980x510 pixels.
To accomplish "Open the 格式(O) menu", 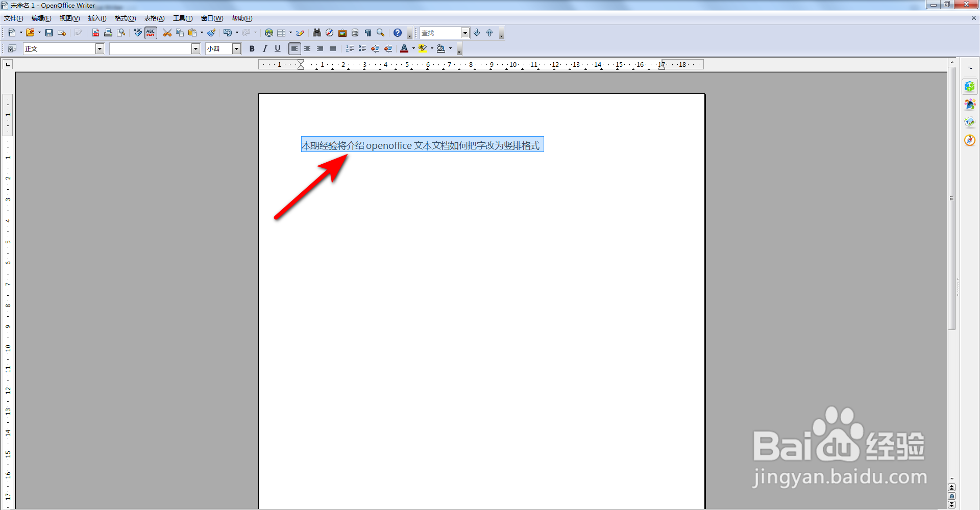I will [x=125, y=18].
